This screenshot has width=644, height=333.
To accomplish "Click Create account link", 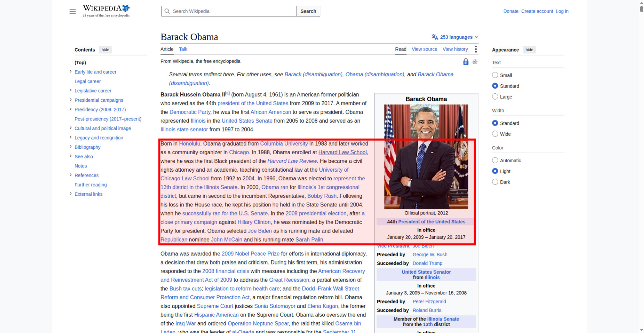I will [x=537, y=11].
